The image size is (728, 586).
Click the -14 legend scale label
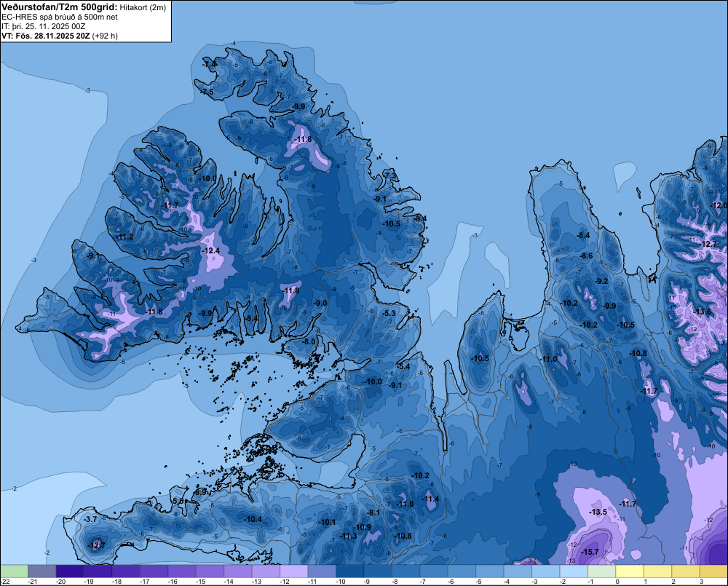229,582
